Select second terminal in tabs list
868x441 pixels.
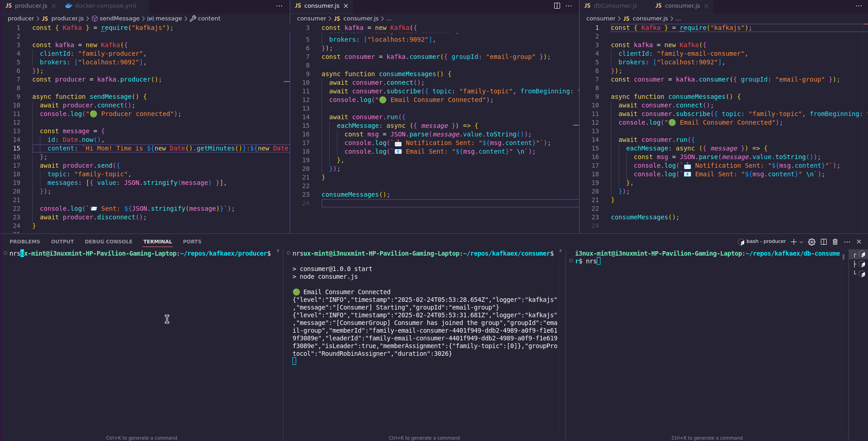(x=858, y=264)
